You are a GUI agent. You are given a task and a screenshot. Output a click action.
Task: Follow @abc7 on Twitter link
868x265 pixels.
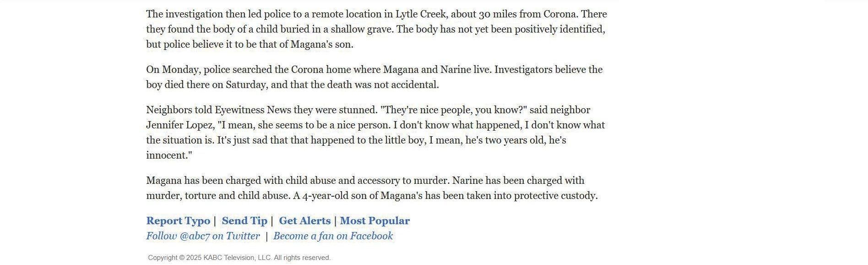click(x=203, y=236)
